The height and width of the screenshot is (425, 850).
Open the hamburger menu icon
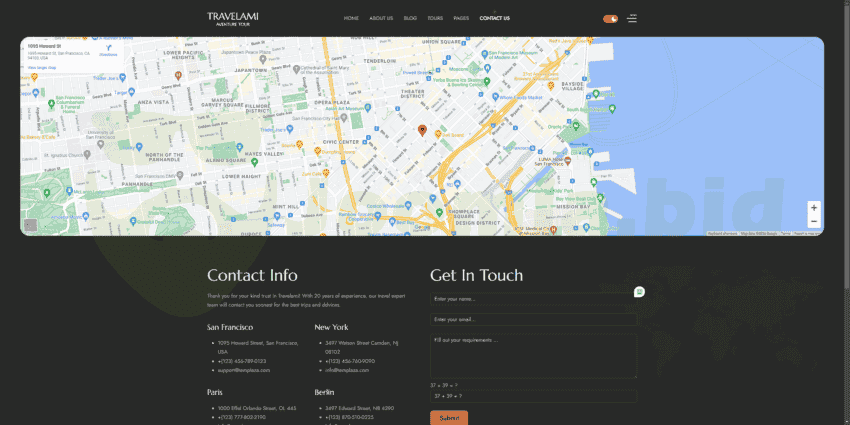(x=632, y=18)
